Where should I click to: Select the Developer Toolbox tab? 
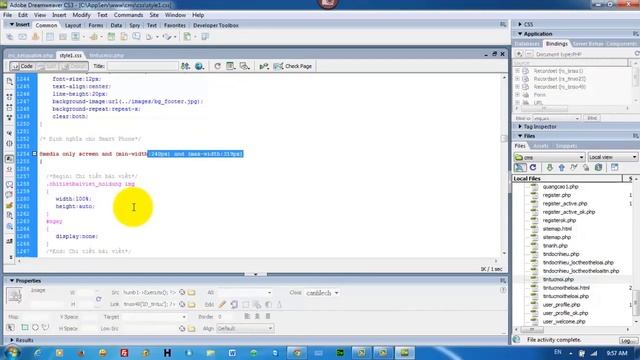[x=216, y=25]
